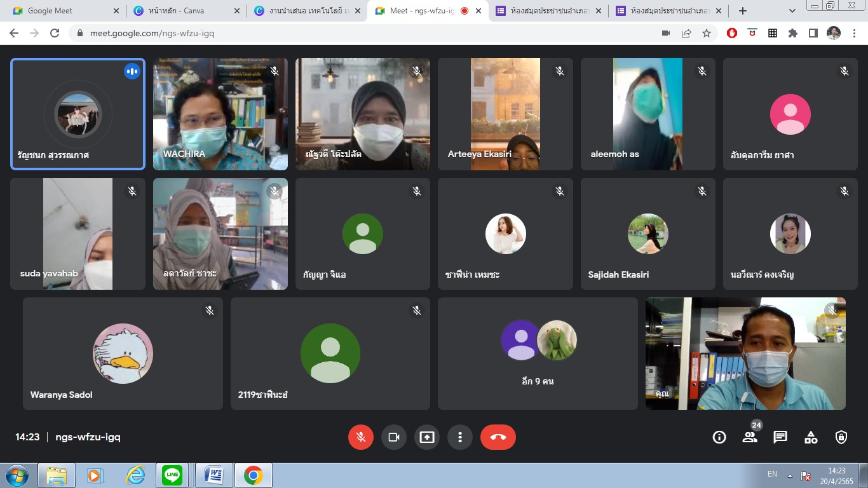The width and height of the screenshot is (868, 488).
Task: Open the meeting details info icon
Action: point(719,437)
